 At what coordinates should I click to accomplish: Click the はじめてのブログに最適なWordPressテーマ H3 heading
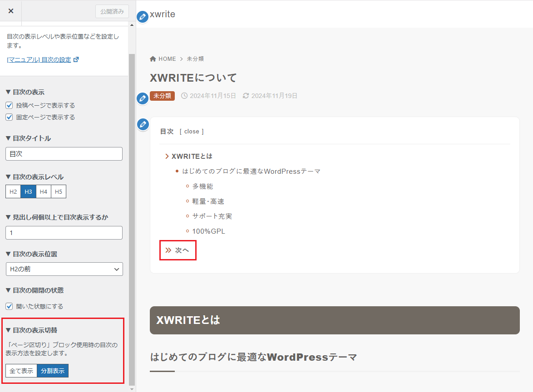(x=253, y=357)
